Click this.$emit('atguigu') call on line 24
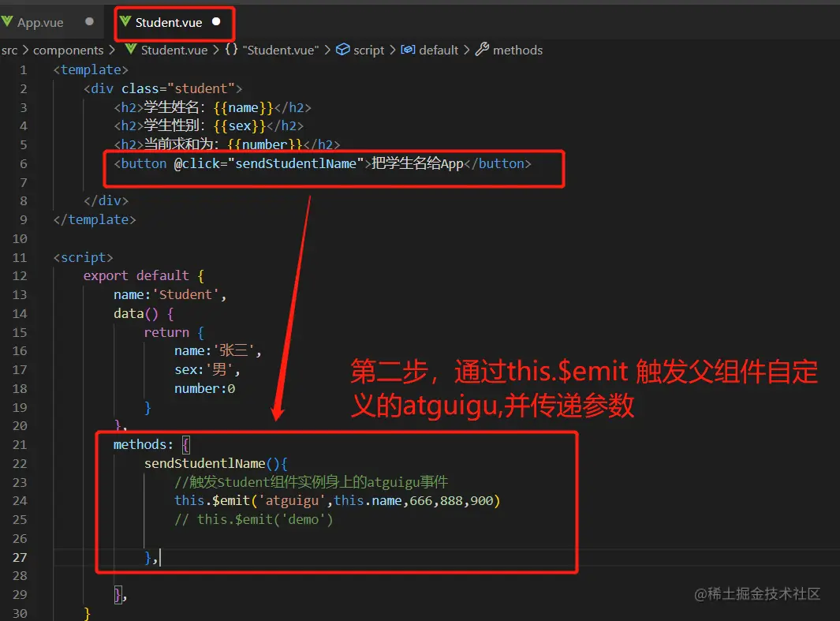This screenshot has width=840, height=621. 337,501
